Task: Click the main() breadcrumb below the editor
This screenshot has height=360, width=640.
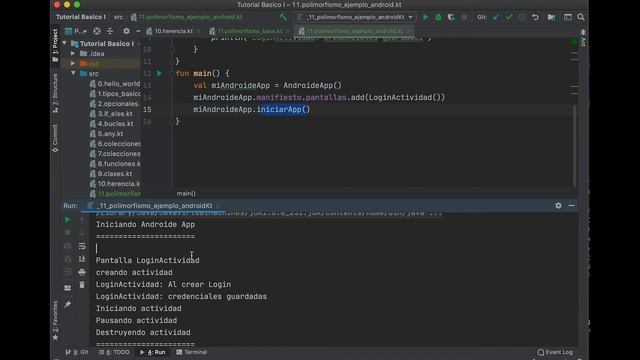Action: [186, 193]
